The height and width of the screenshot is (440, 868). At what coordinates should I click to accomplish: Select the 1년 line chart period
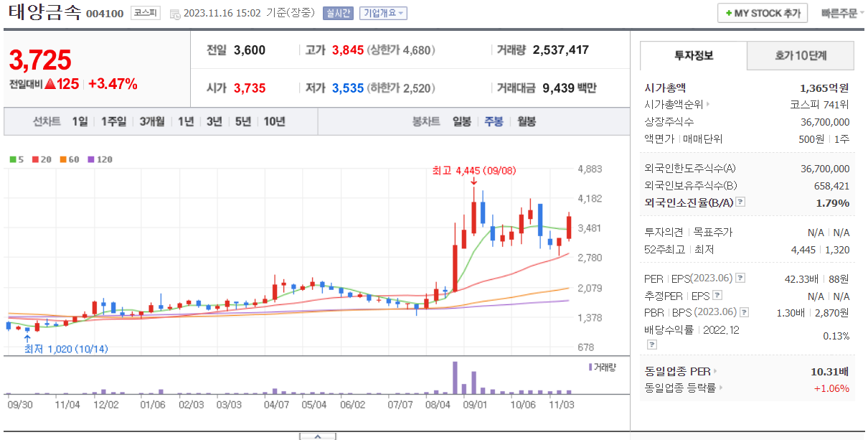click(x=186, y=121)
